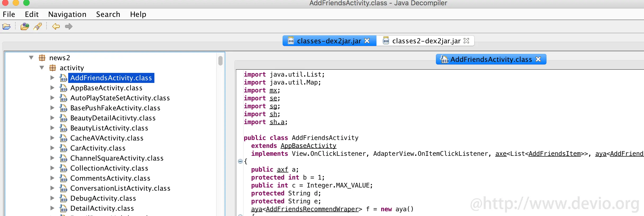Click the news2 package icon

pos(42,58)
